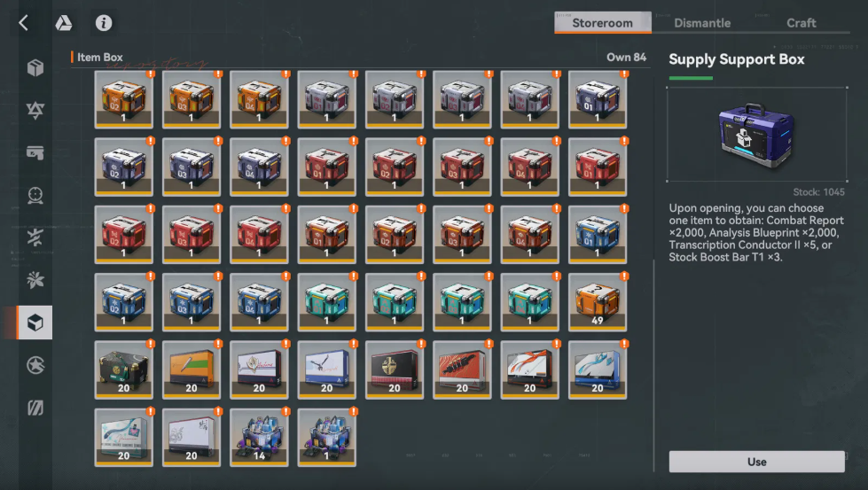The width and height of the screenshot is (868, 490).
Task: Select the operator face sidebar icon
Action: 35,195
